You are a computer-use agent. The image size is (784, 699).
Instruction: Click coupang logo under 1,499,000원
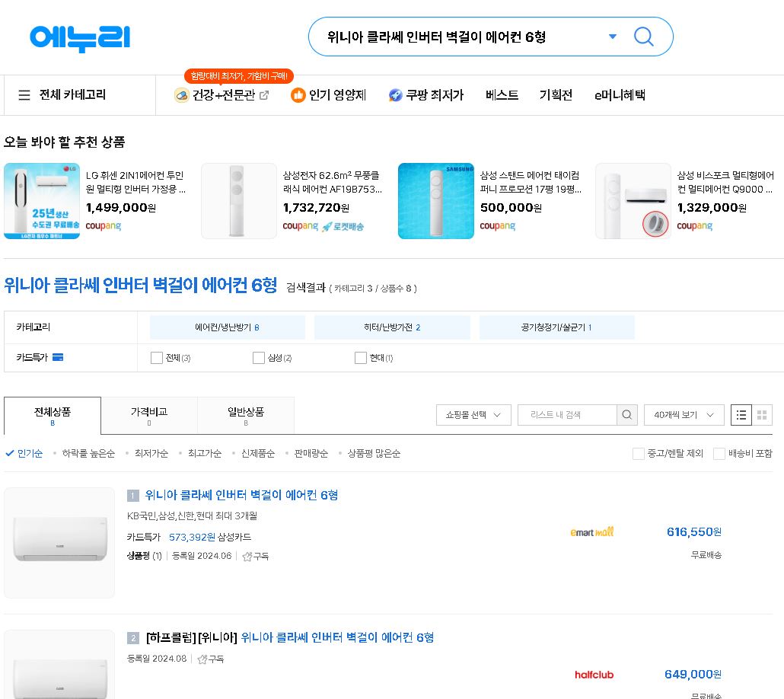[x=103, y=226]
